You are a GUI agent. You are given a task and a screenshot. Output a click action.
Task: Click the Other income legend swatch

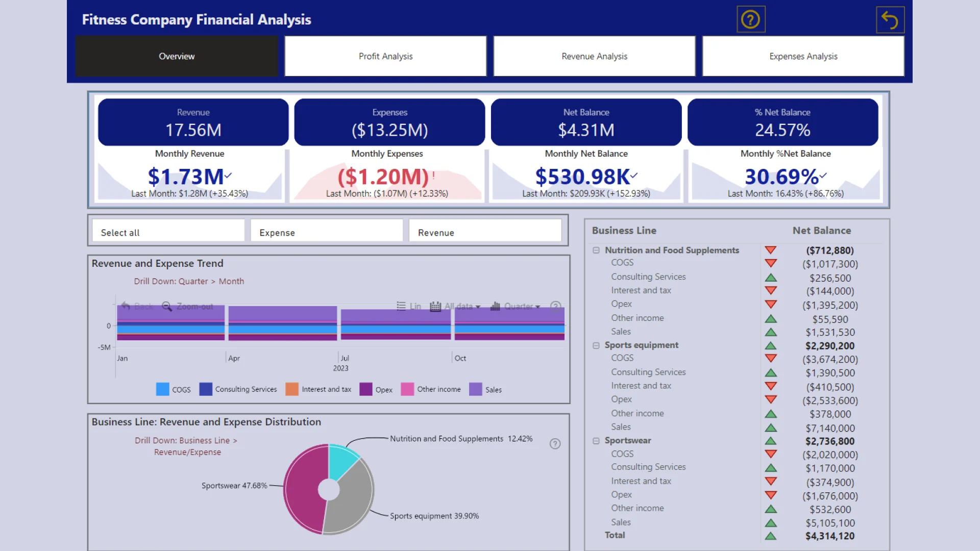click(407, 389)
